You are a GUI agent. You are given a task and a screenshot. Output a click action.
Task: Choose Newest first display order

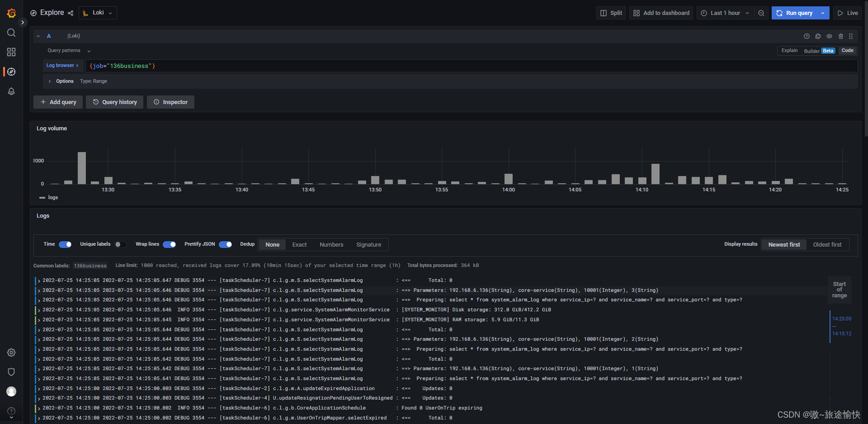[784, 245]
